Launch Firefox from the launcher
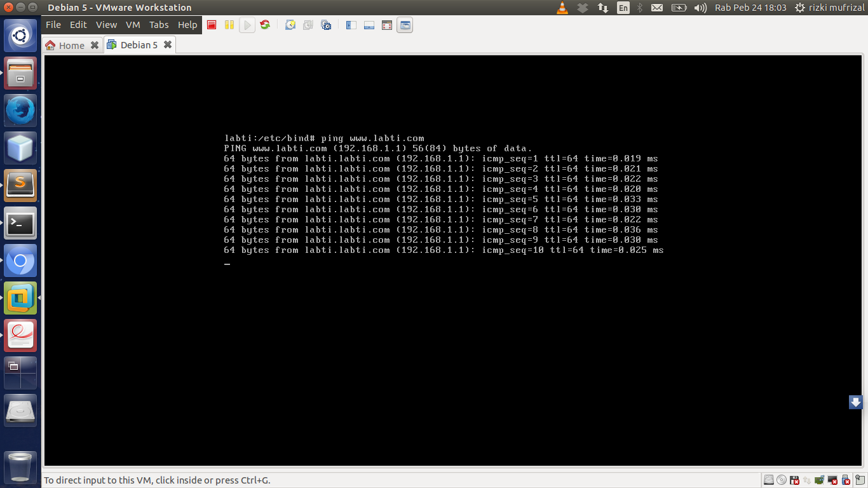 [20, 111]
